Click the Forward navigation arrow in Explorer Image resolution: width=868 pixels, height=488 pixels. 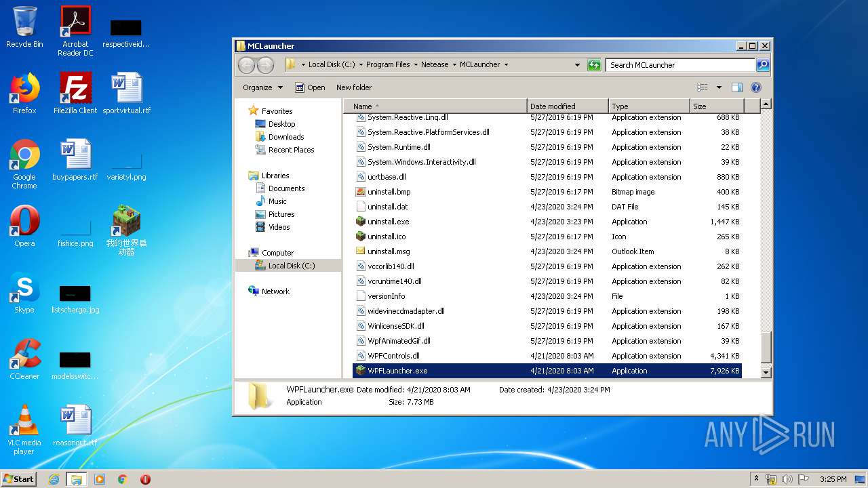pos(265,65)
